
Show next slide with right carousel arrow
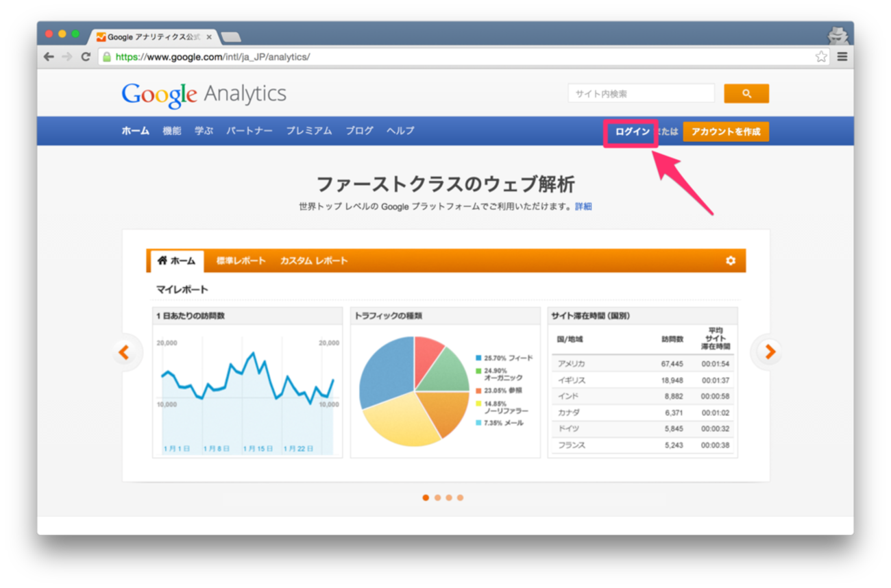[770, 352]
